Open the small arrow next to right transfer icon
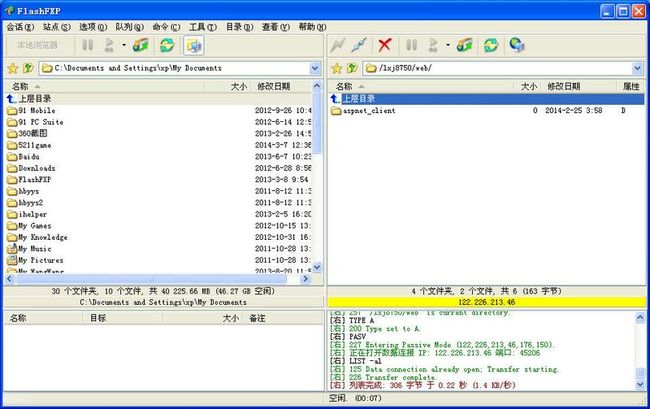Image resolution: width=650 pixels, height=409 pixels. pyautogui.click(x=448, y=45)
